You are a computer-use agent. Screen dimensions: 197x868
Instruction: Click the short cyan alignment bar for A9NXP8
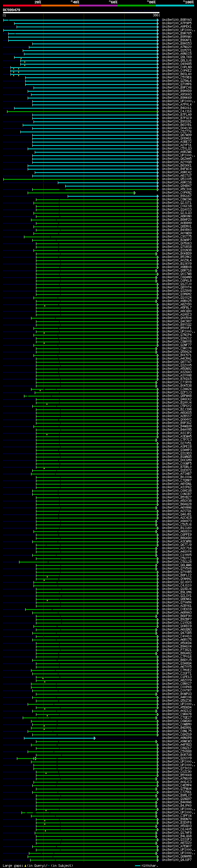(60, 738)
